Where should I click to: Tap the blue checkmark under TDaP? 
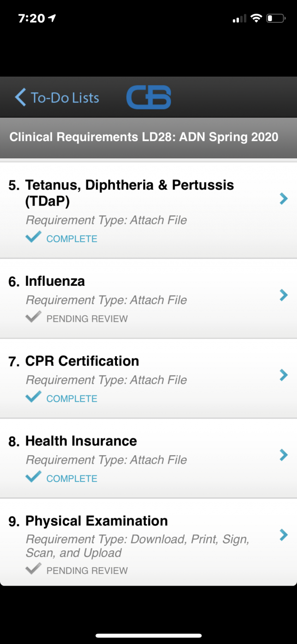click(33, 237)
